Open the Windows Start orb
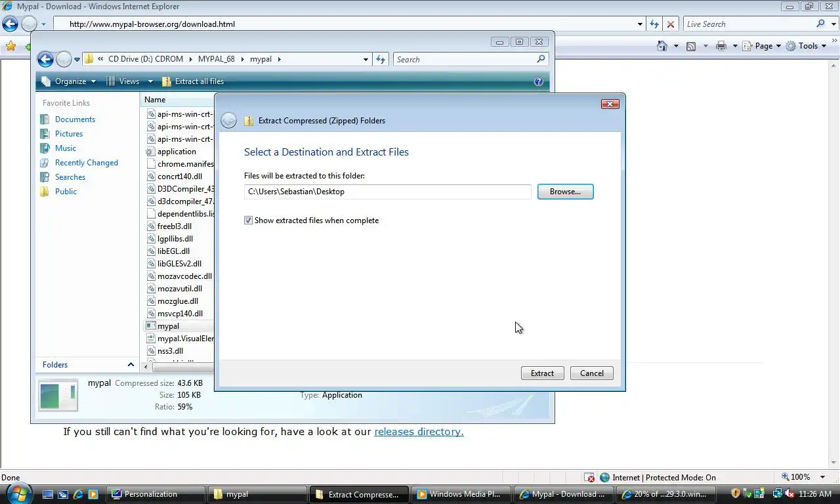 click(18, 493)
